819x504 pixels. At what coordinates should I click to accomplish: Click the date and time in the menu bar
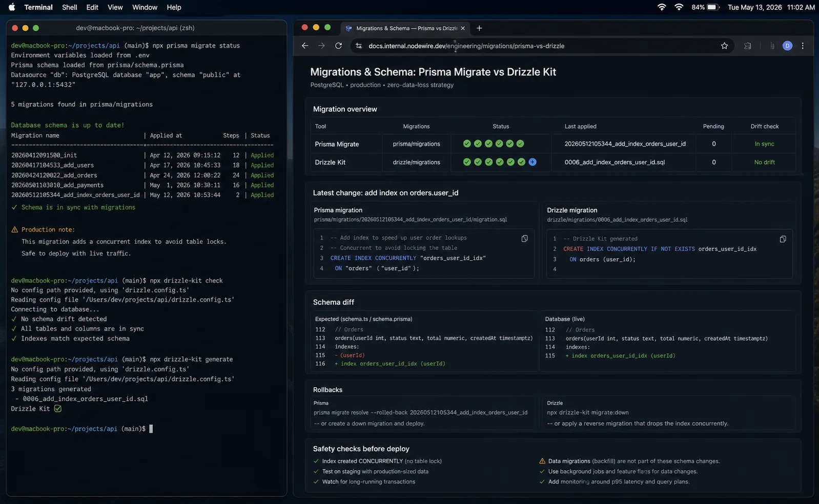click(771, 7)
